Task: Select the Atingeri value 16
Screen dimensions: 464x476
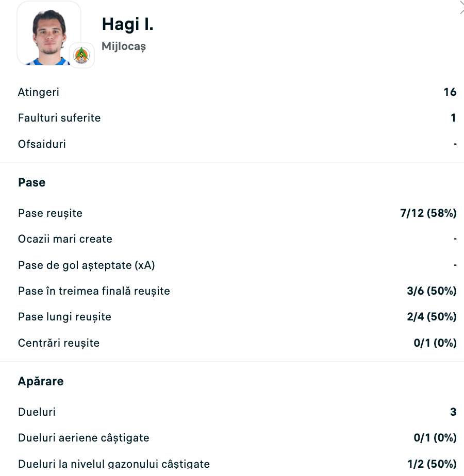Action: pos(451,92)
